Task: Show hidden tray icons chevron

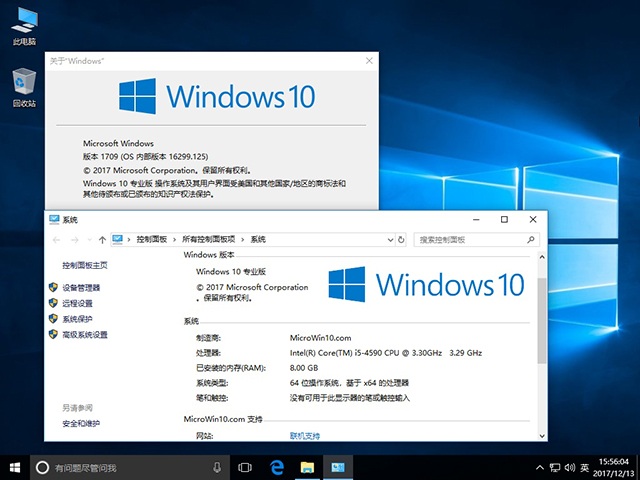Action: (x=540, y=468)
